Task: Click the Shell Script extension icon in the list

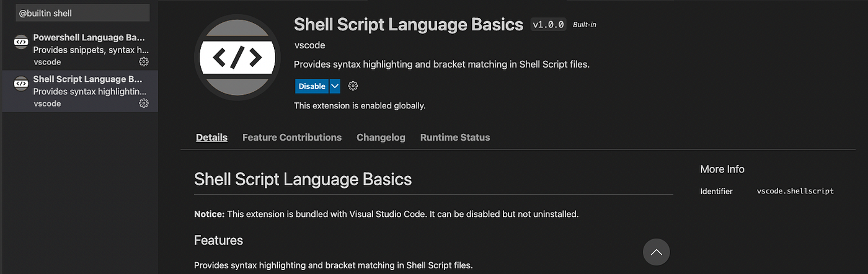Action: point(21,83)
